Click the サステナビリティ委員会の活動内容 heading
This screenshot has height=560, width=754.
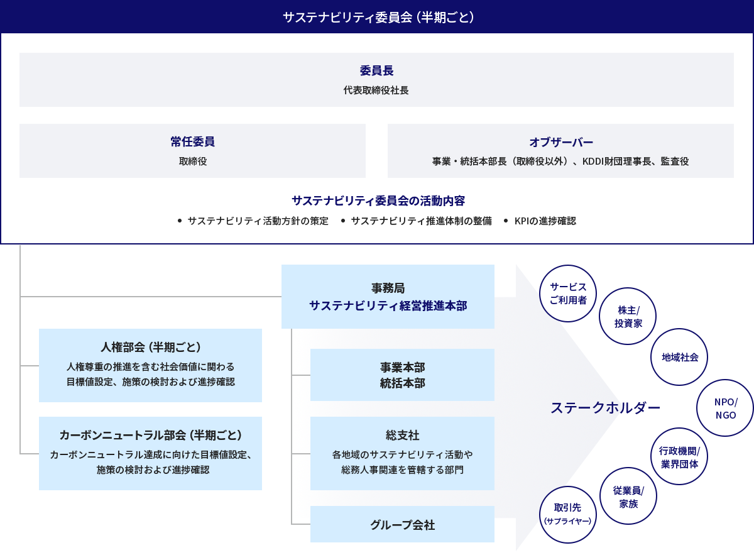pyautogui.click(x=378, y=200)
